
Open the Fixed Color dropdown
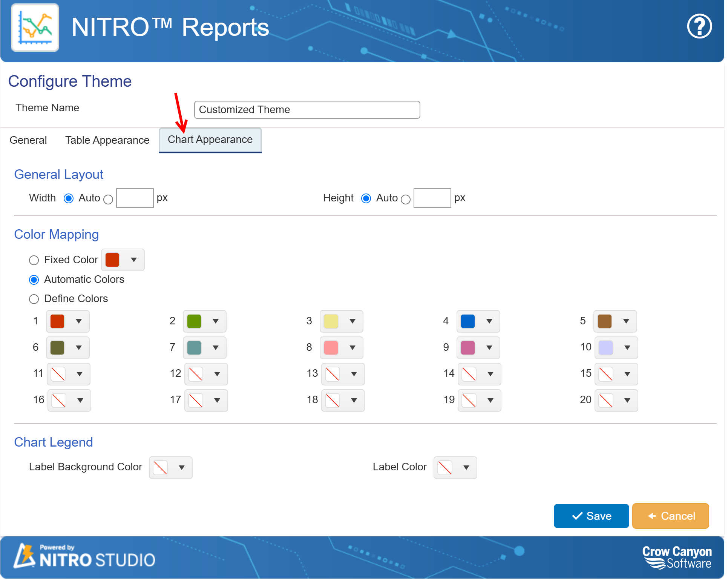[x=134, y=259]
